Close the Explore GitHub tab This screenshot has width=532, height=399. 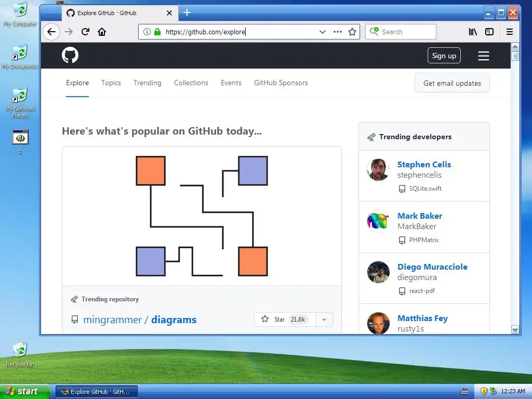click(169, 13)
